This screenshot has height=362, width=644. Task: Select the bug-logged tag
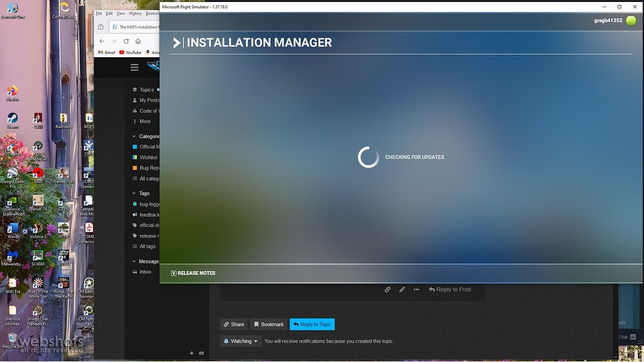(x=146, y=204)
